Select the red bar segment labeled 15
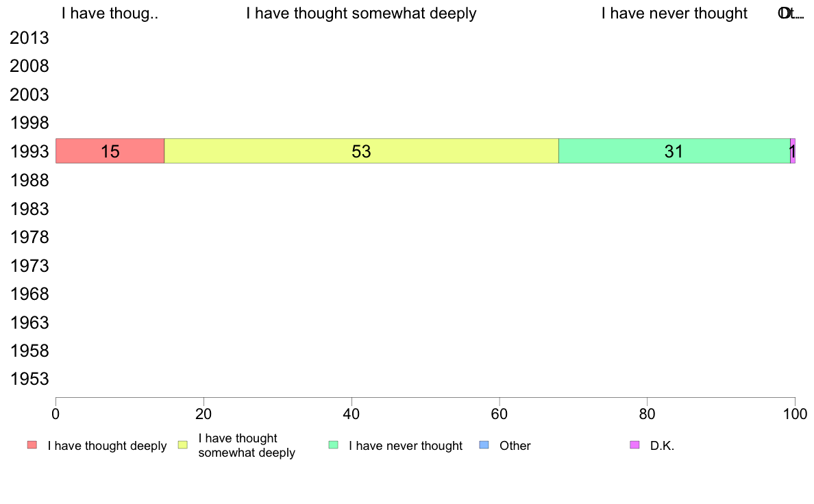The image size is (814, 504). pyautogui.click(x=110, y=151)
